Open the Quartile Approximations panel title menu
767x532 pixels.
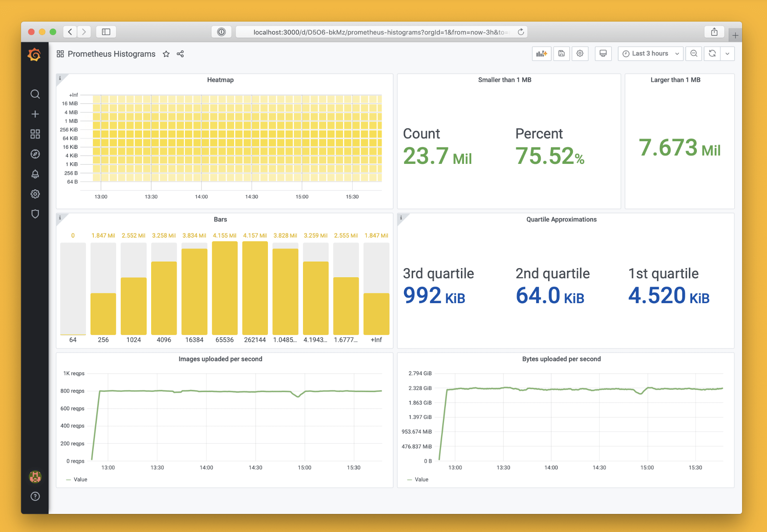tap(561, 219)
